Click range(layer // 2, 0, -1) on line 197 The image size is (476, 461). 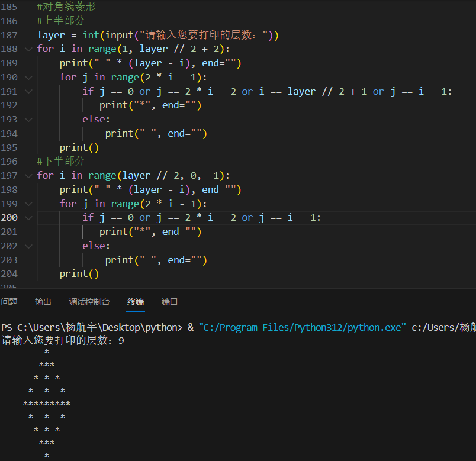(x=156, y=176)
